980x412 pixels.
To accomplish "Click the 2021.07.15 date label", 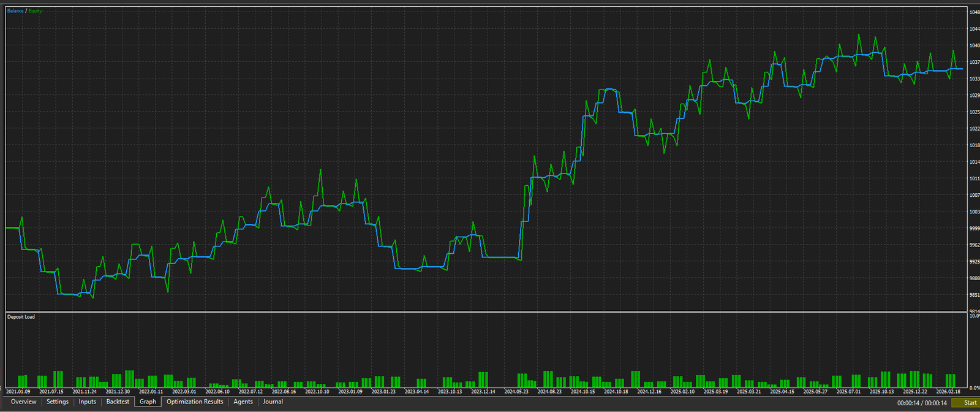I will (x=51, y=391).
